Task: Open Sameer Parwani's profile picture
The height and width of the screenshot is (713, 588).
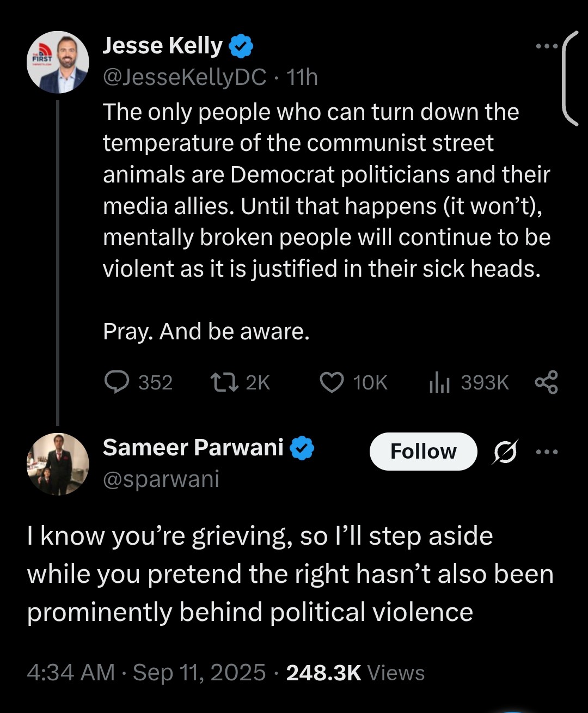Action: 58,464
